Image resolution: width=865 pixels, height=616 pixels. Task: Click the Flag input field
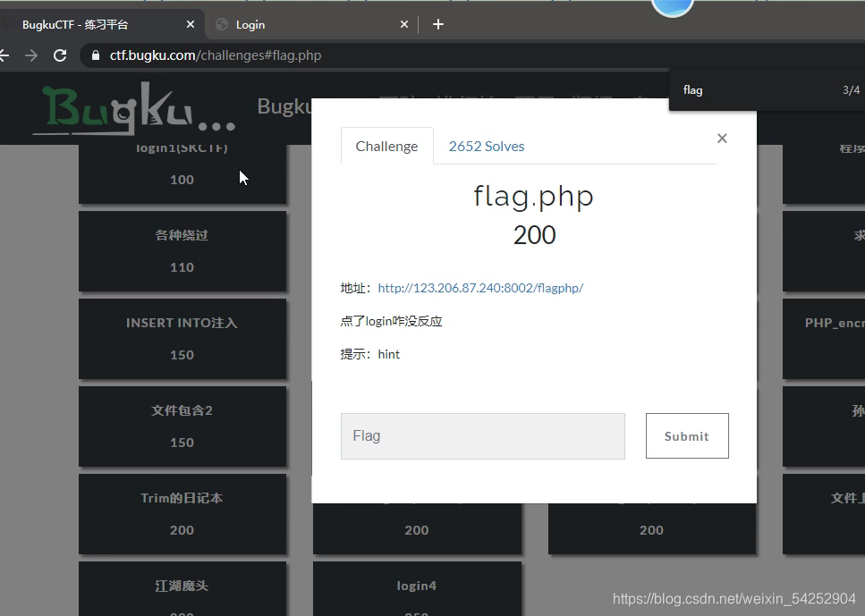click(483, 435)
